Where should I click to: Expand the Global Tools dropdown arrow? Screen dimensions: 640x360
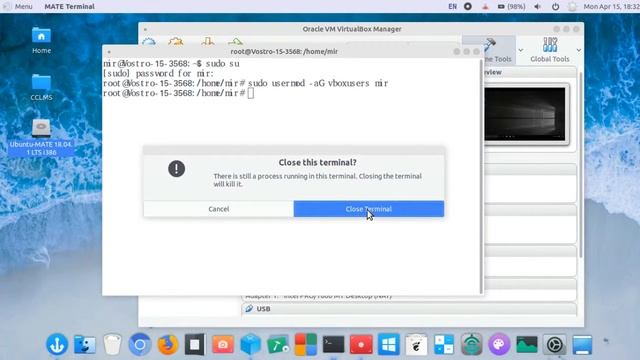coord(578,50)
